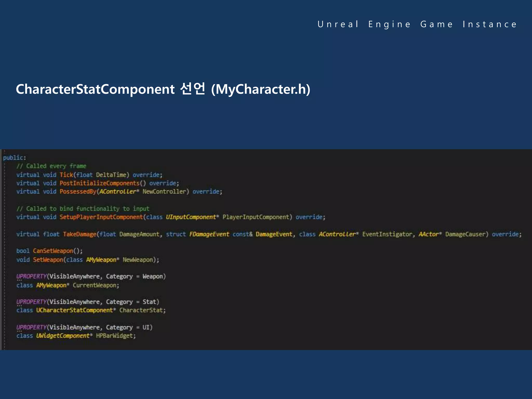Click the SetWeapon function name
532x399 pixels.
pyautogui.click(x=48, y=260)
